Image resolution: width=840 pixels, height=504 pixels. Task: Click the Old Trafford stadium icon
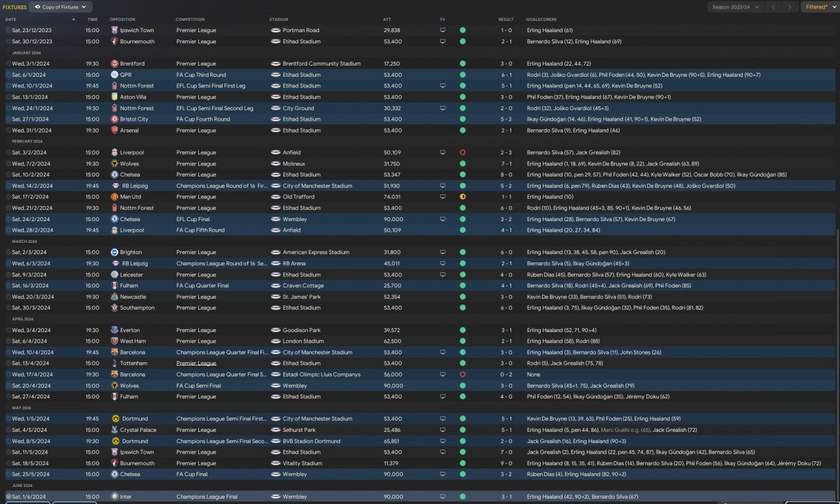click(x=276, y=197)
